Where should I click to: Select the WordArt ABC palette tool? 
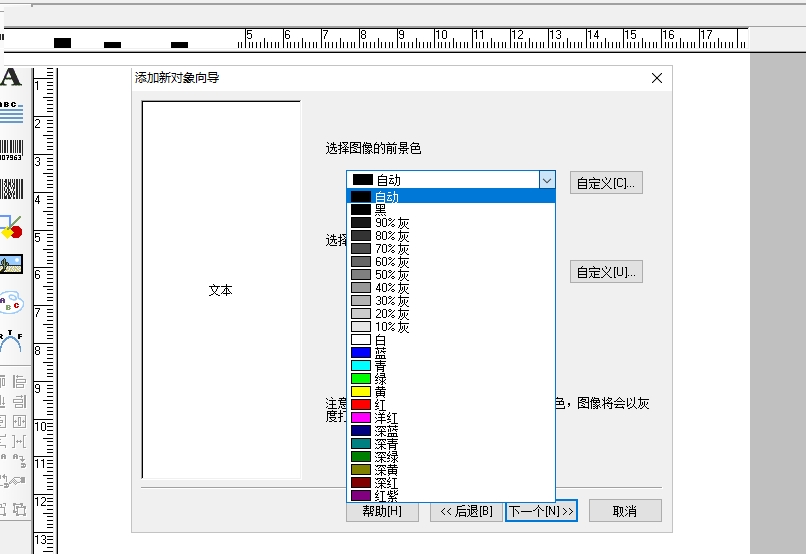tap(11, 302)
